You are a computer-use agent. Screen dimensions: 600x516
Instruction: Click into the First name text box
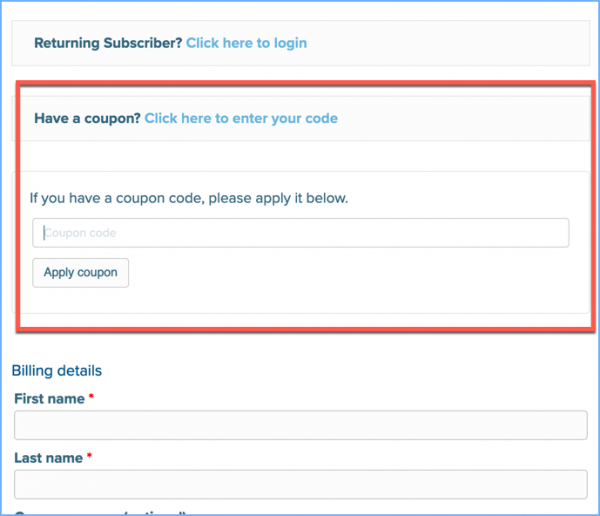point(300,425)
